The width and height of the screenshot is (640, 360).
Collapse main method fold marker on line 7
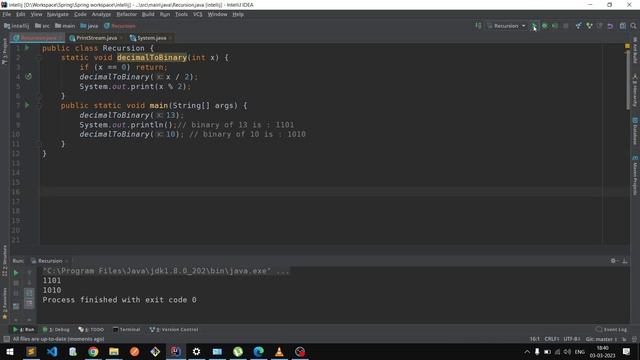[x=39, y=106]
